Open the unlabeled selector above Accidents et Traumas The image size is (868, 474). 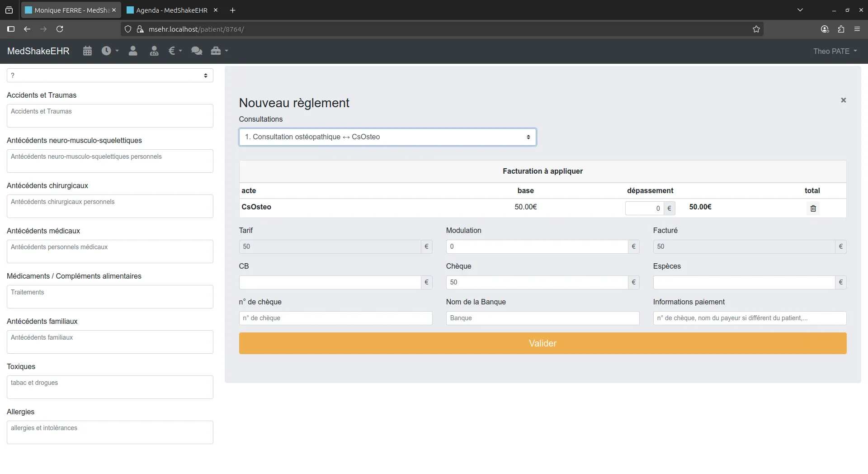109,75
